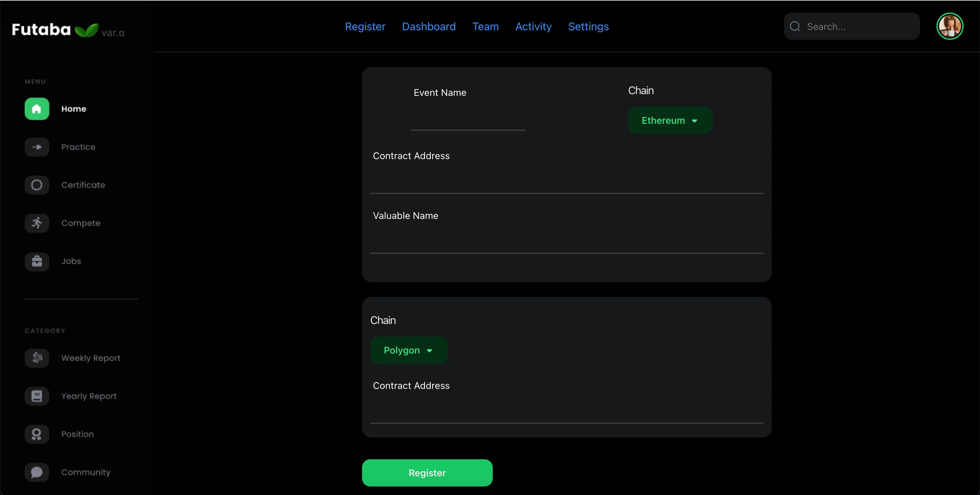Image resolution: width=980 pixels, height=495 pixels.
Task: Focus Contract Address field under Ethereum
Action: tap(567, 181)
